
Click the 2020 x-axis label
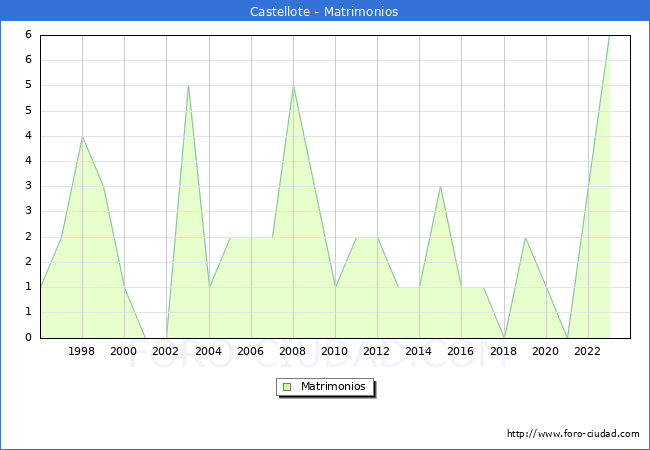[545, 351]
